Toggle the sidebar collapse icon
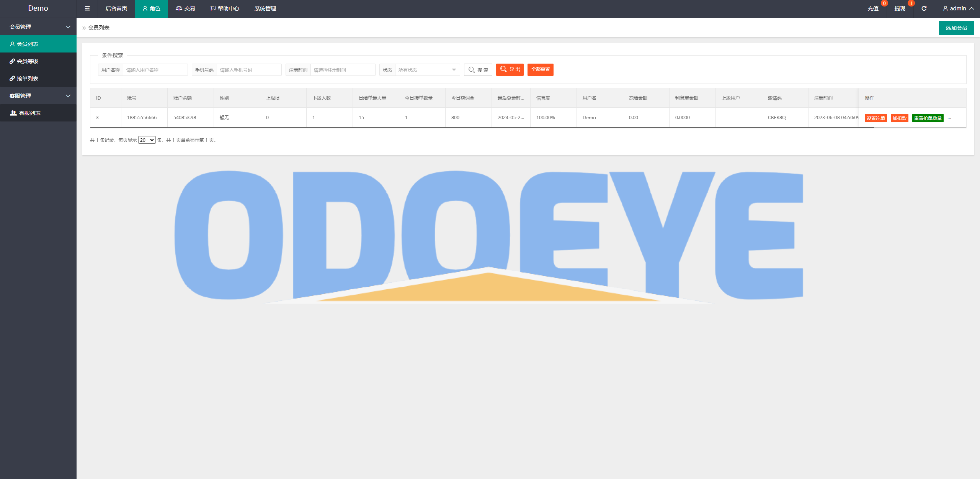The image size is (980, 479). click(x=87, y=8)
